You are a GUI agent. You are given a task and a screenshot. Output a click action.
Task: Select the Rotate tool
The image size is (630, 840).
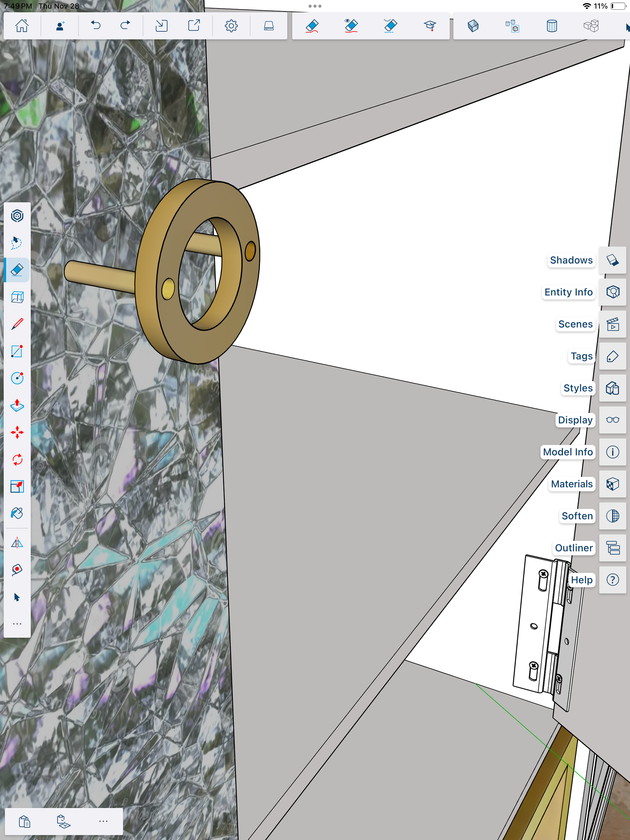click(x=17, y=460)
